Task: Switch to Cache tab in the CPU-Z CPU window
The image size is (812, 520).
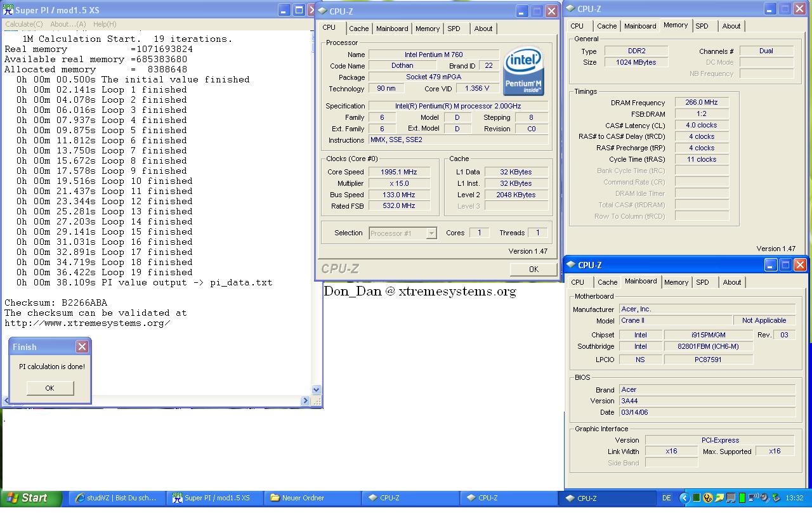Action: (x=358, y=29)
